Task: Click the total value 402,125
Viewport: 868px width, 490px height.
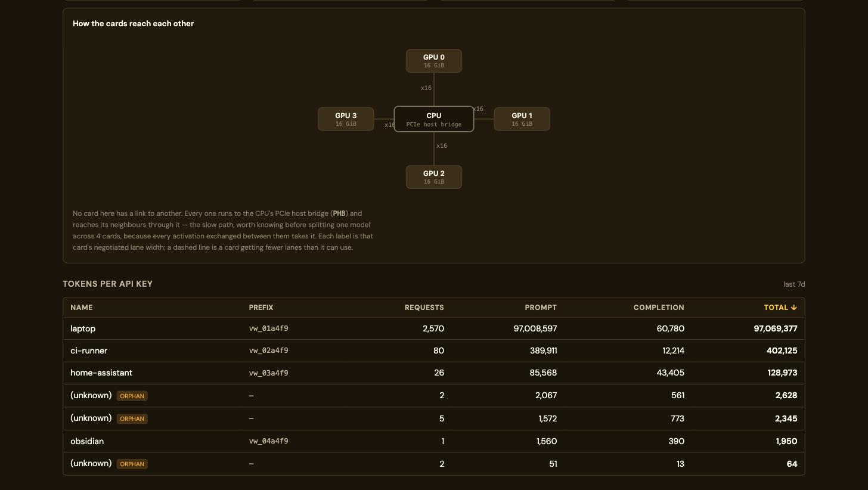Action: (782, 351)
